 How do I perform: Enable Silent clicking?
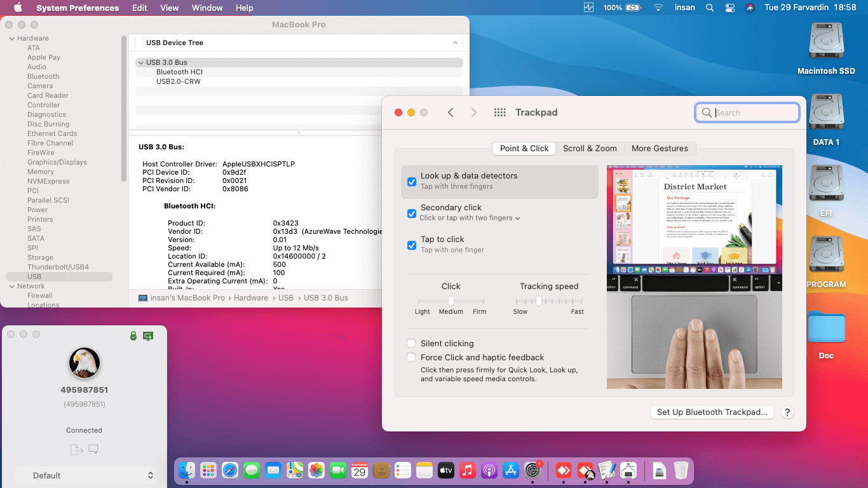click(x=410, y=343)
